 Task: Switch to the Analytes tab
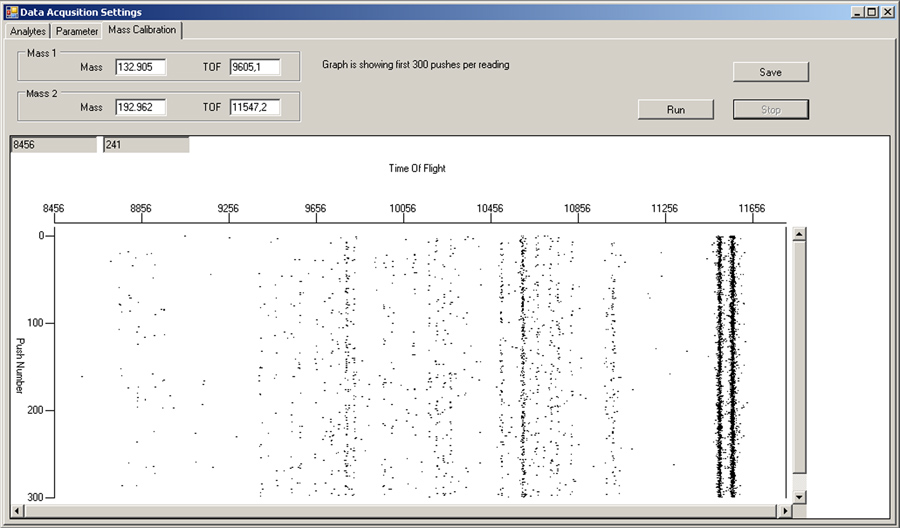pos(28,31)
